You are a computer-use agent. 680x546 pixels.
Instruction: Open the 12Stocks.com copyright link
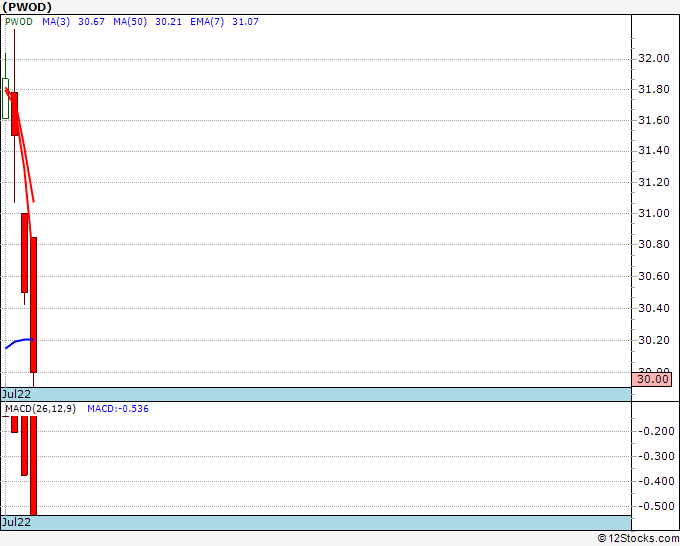(638, 539)
